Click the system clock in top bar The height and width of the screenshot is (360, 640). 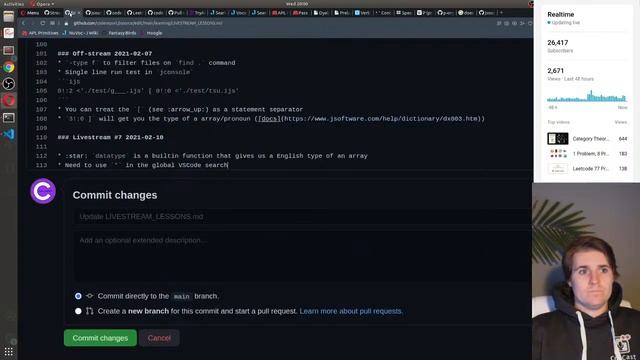[x=297, y=4]
